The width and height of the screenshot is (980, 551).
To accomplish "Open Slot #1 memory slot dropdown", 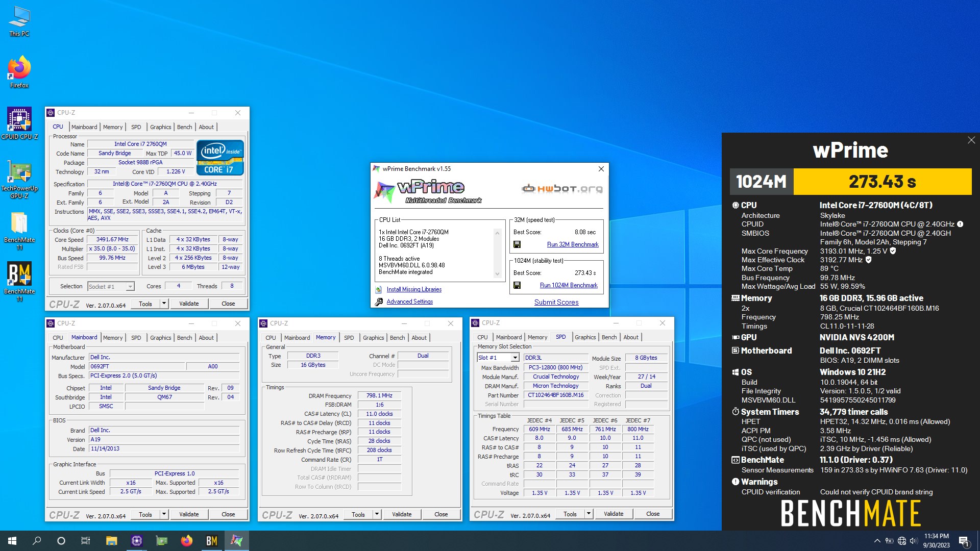I will (x=515, y=358).
